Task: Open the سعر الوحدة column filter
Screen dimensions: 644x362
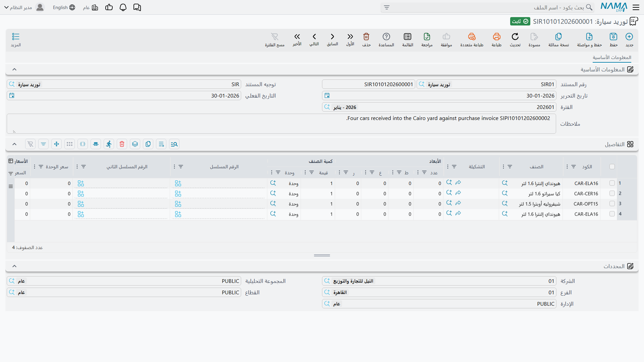Action: pyautogui.click(x=41, y=167)
